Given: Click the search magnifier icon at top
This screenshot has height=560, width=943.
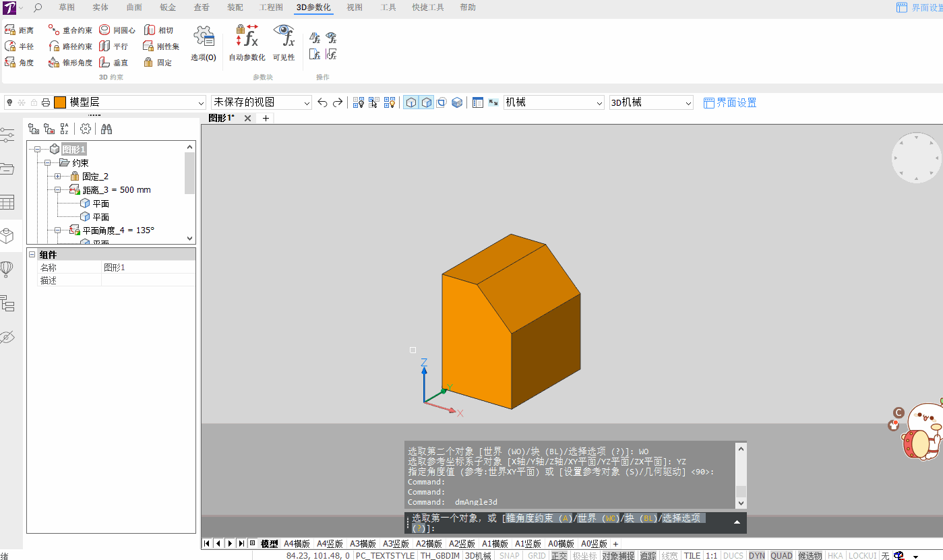Looking at the screenshot, I should [x=37, y=7].
